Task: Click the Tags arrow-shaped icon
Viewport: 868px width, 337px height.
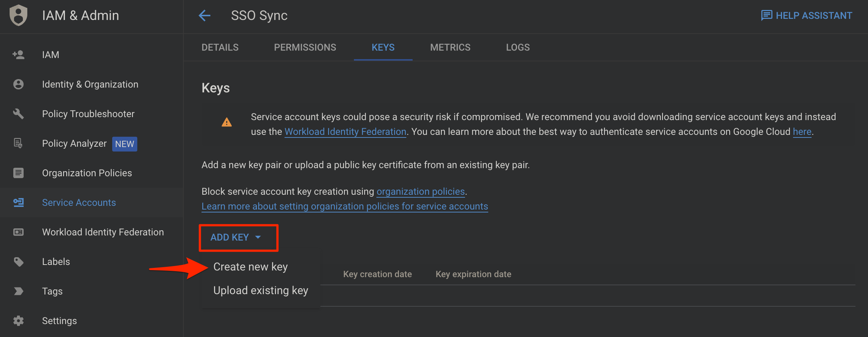Action: 18,291
